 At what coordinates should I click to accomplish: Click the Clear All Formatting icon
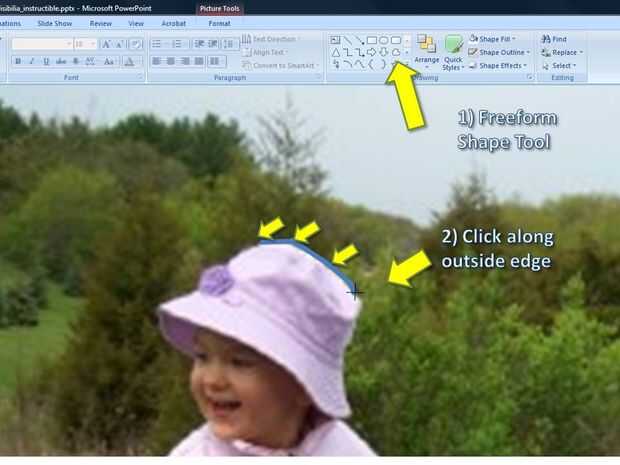136,44
